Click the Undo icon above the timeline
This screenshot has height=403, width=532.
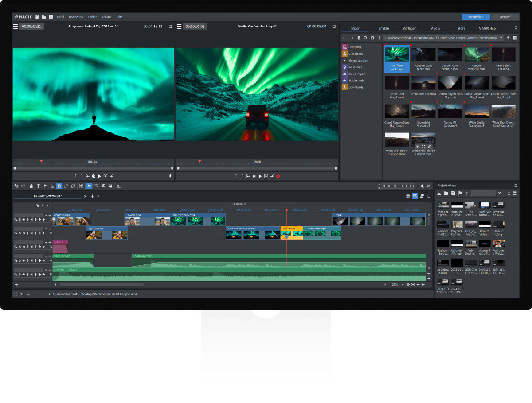pyautogui.click(x=16, y=186)
